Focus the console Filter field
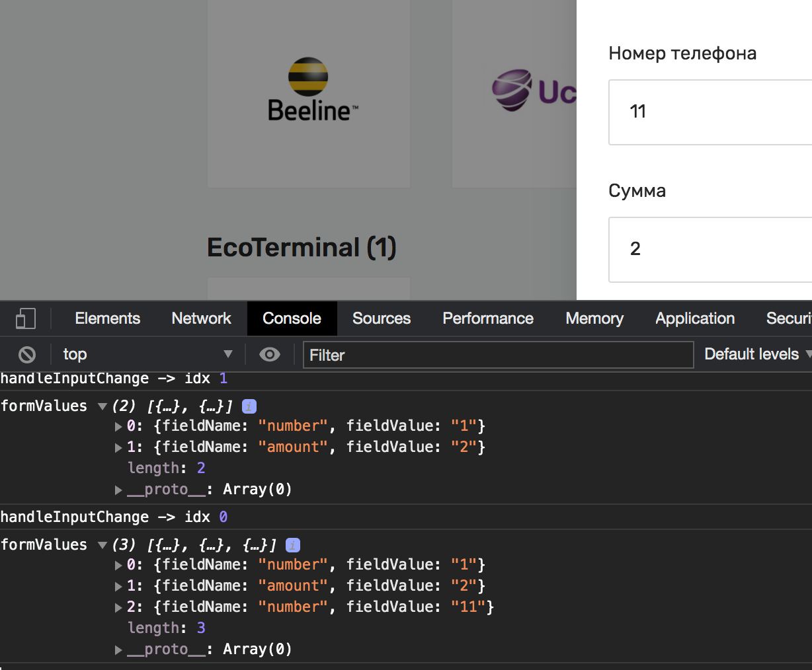This screenshot has width=812, height=670. click(498, 355)
